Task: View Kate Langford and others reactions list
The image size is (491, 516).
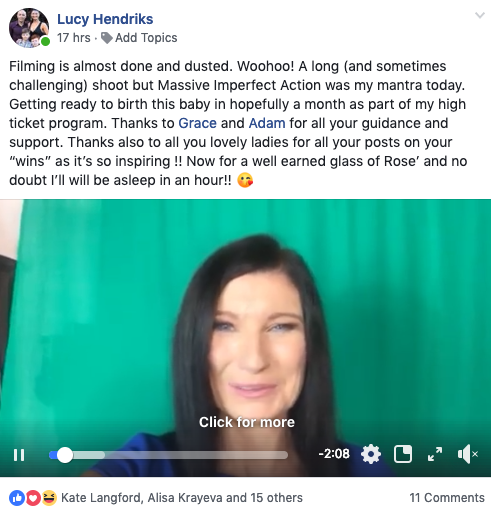Action: [182, 498]
